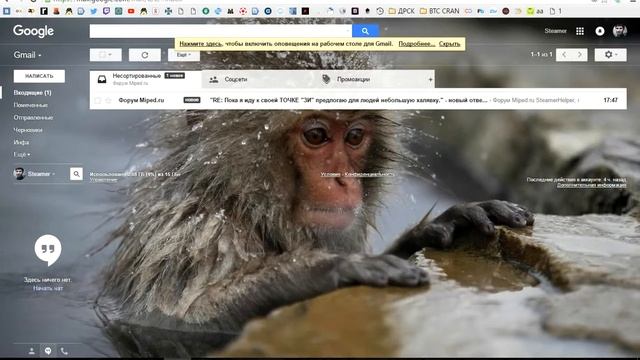Click "Скрыть" to dismiss banner
Viewport: 640px width, 360px height.
pos(449,44)
